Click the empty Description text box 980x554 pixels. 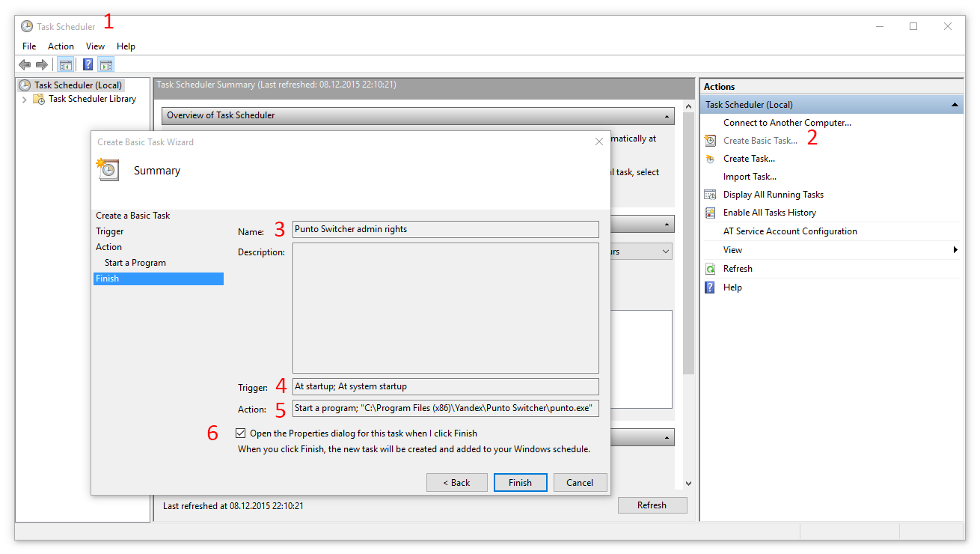(446, 308)
